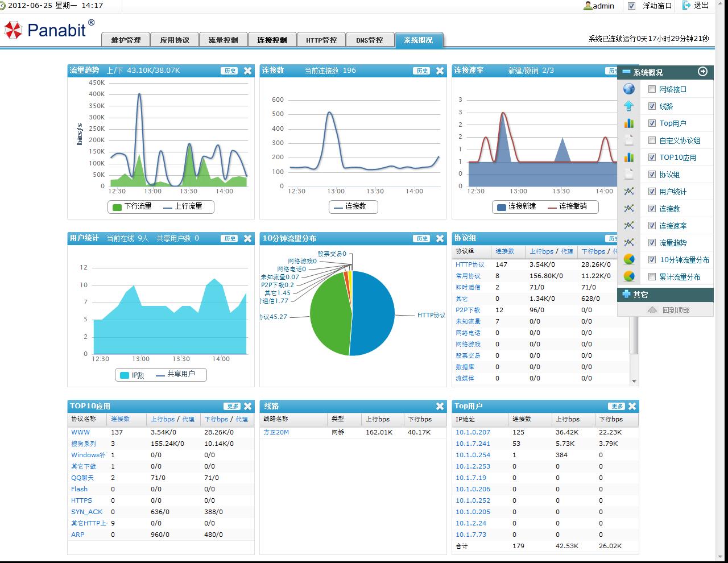Open the 应用协议 tab
The height and width of the screenshot is (563, 728).
pos(175,40)
